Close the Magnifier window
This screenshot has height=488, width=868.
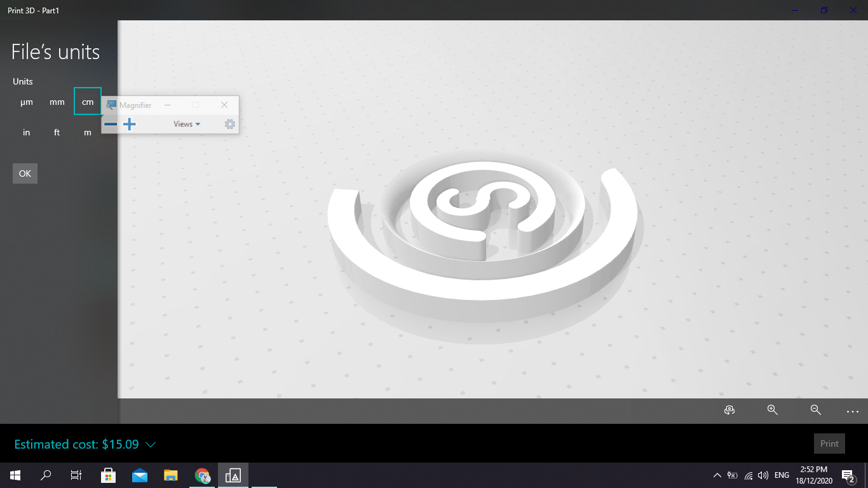[224, 105]
